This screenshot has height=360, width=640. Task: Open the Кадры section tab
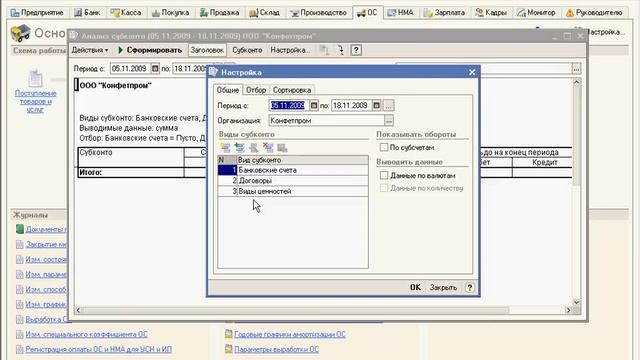491,13
